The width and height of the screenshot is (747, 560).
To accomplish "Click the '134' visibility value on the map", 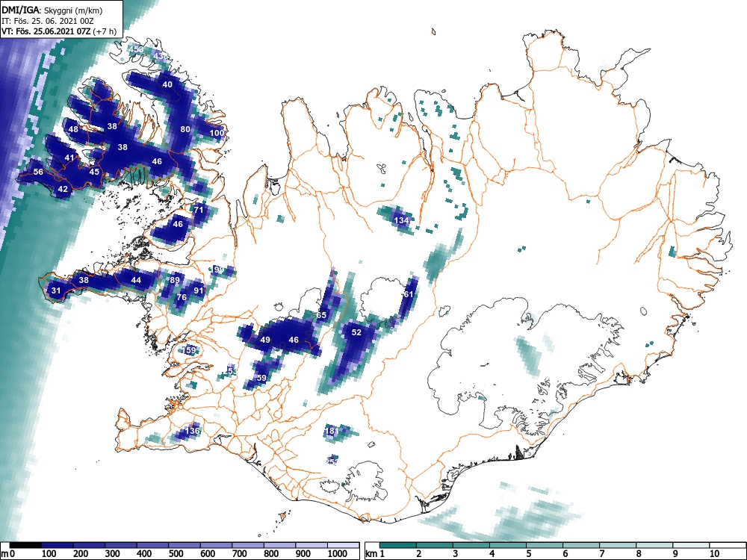I will [x=402, y=220].
